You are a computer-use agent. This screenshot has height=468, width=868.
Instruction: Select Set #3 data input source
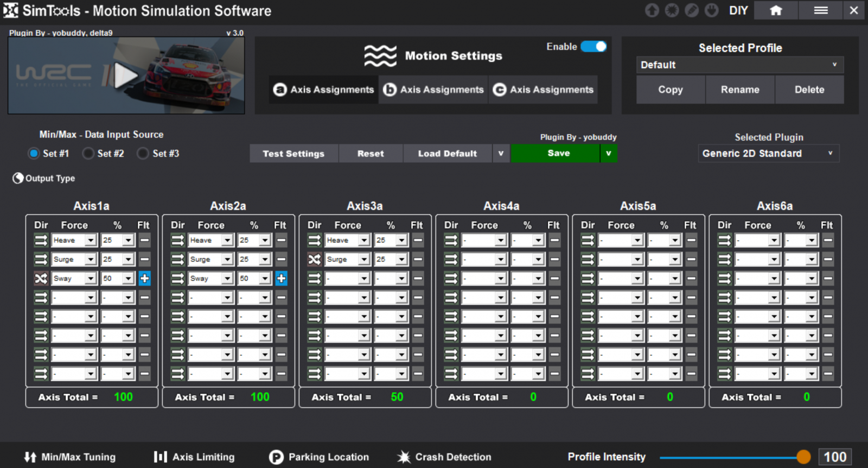point(143,154)
